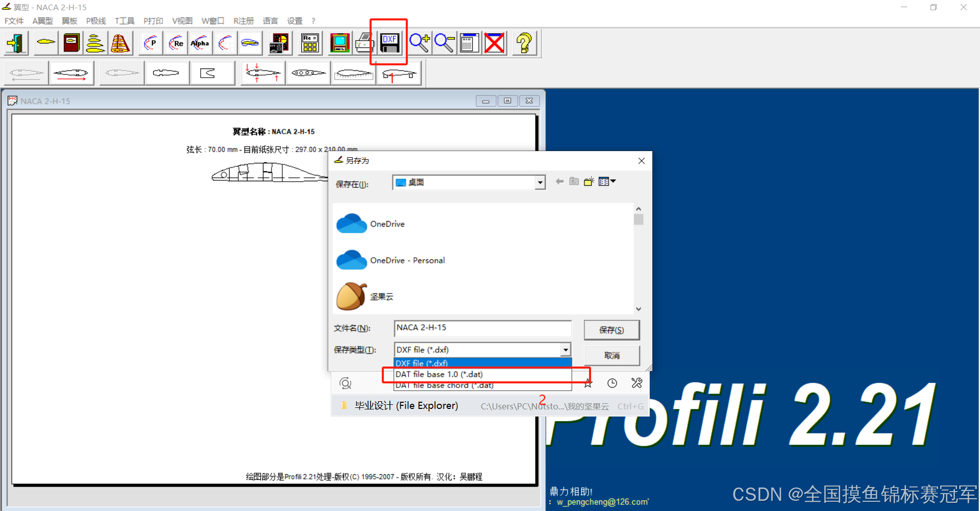Open the R注册 menu
This screenshot has width=980, height=511.
[243, 21]
